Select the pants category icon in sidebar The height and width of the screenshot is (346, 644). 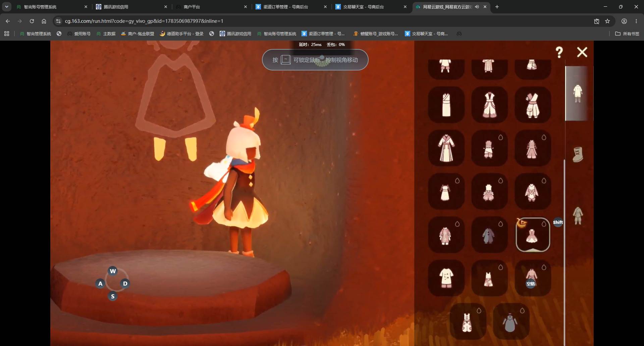tap(578, 215)
